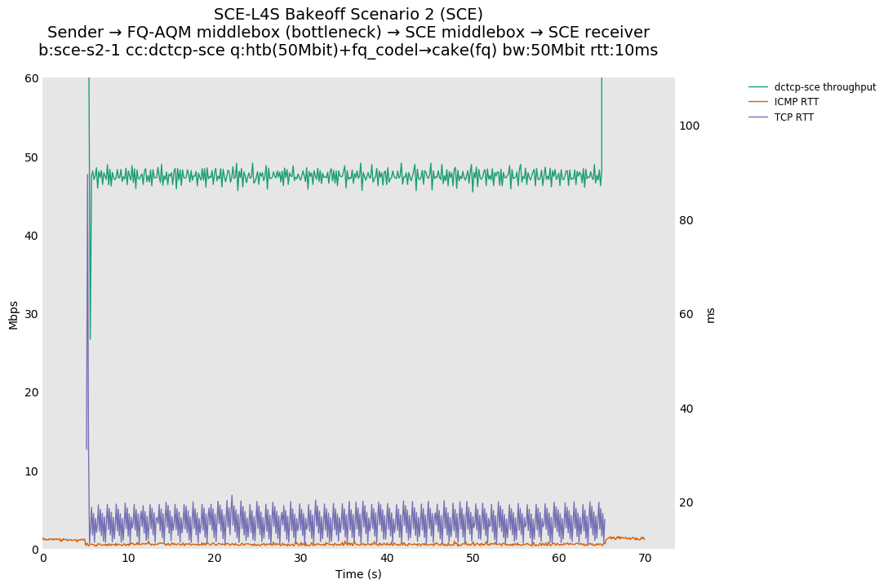The width and height of the screenshot is (888, 588).
Task: Select the 'ICMP RTT' legend label
Action: pyautogui.click(x=796, y=102)
